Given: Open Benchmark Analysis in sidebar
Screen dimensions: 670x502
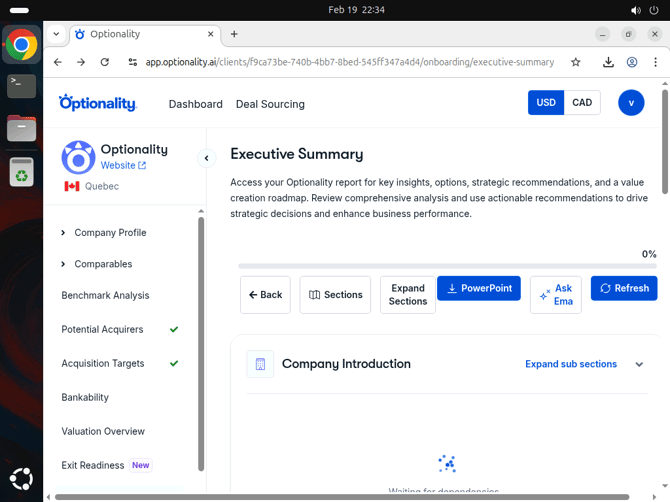Looking at the screenshot, I should click(x=105, y=296).
